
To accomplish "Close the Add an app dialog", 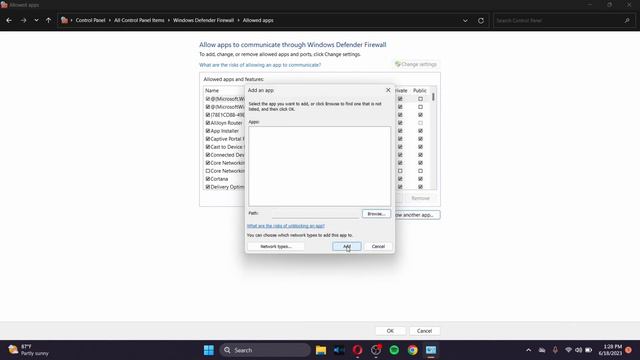I will [x=388, y=90].
